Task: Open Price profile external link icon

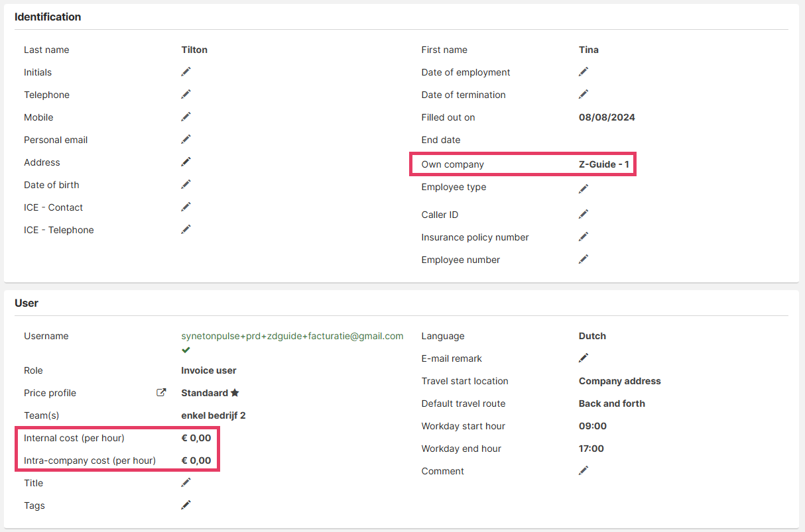Action: click(161, 392)
